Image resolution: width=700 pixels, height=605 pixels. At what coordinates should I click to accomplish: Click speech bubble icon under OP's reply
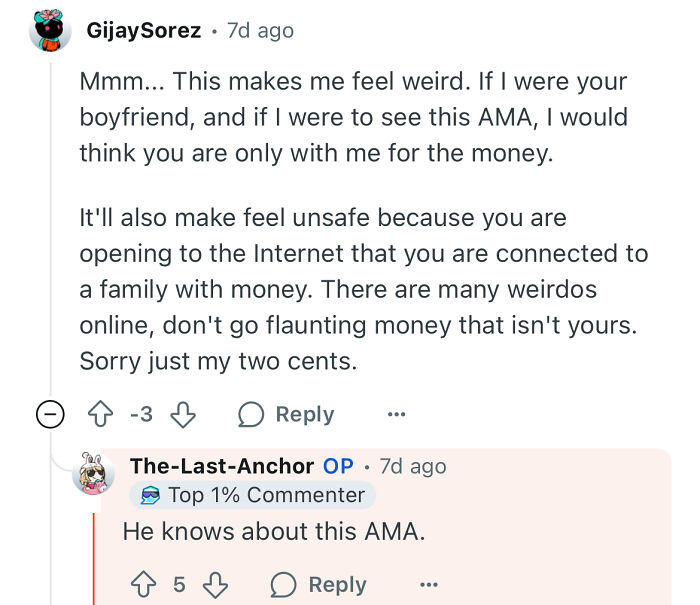click(283, 584)
